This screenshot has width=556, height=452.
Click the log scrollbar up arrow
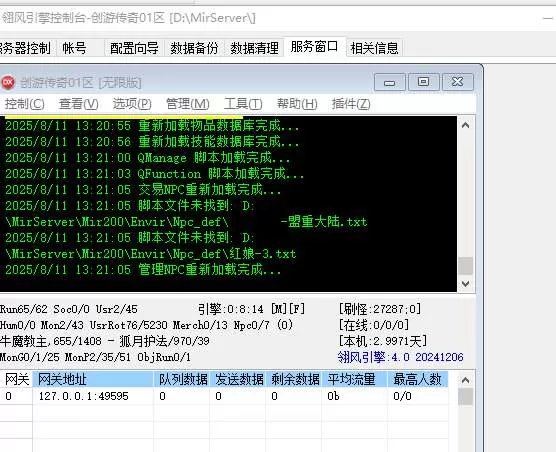[x=466, y=125]
